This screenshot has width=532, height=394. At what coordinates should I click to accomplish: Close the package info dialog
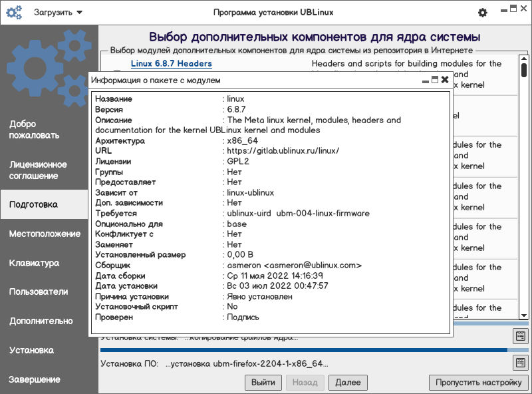tap(445, 80)
